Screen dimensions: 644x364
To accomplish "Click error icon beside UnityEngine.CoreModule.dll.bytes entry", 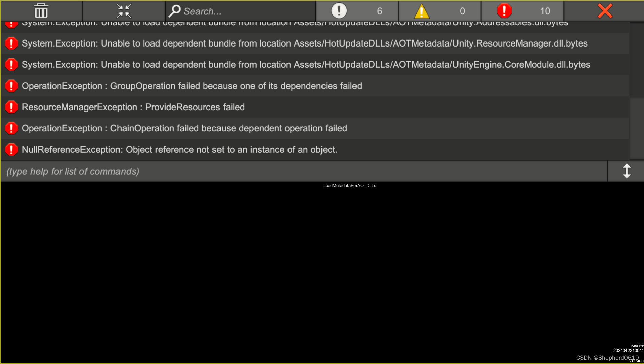I will [11, 65].
